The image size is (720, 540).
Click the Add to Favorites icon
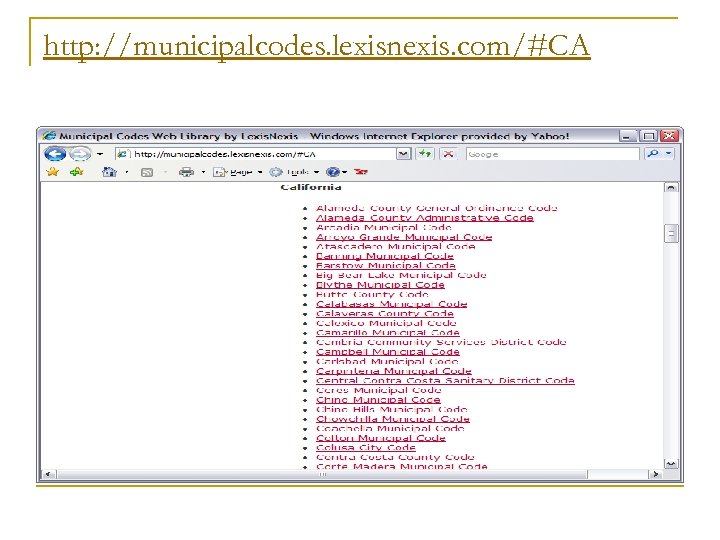point(76,172)
